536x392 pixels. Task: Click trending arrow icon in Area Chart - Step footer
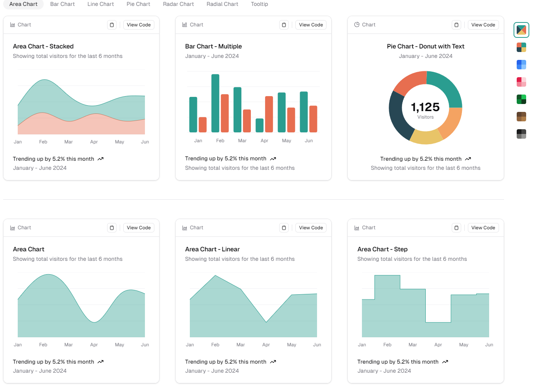(445, 362)
